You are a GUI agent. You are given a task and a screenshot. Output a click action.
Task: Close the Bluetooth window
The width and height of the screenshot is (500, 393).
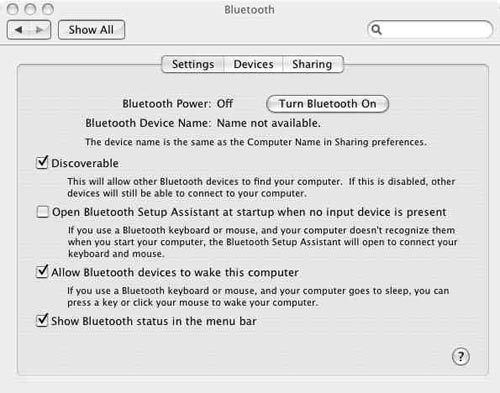pyautogui.click(x=13, y=9)
